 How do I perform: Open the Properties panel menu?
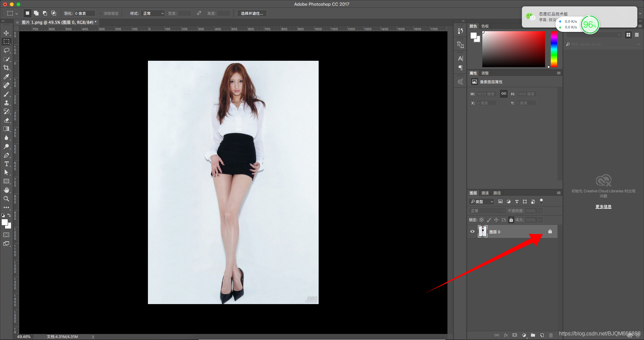click(x=559, y=73)
